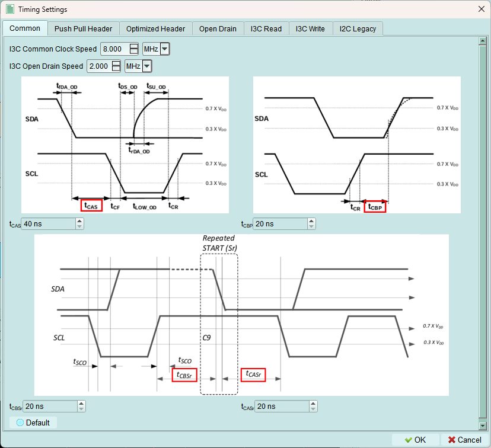Click the Open Drain Speed stepper arrows
491x448 pixels.
coord(116,66)
